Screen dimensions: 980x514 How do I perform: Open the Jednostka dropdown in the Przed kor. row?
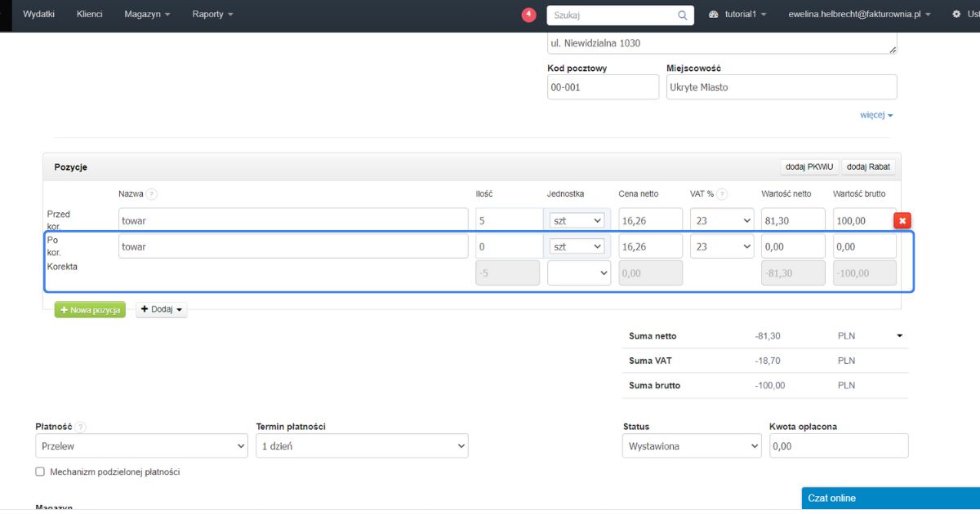coord(578,220)
